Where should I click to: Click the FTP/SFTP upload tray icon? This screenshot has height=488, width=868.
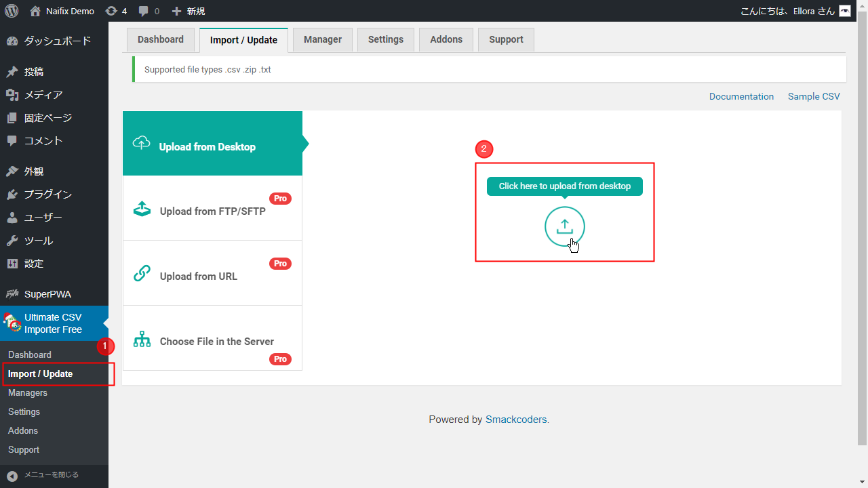142,208
